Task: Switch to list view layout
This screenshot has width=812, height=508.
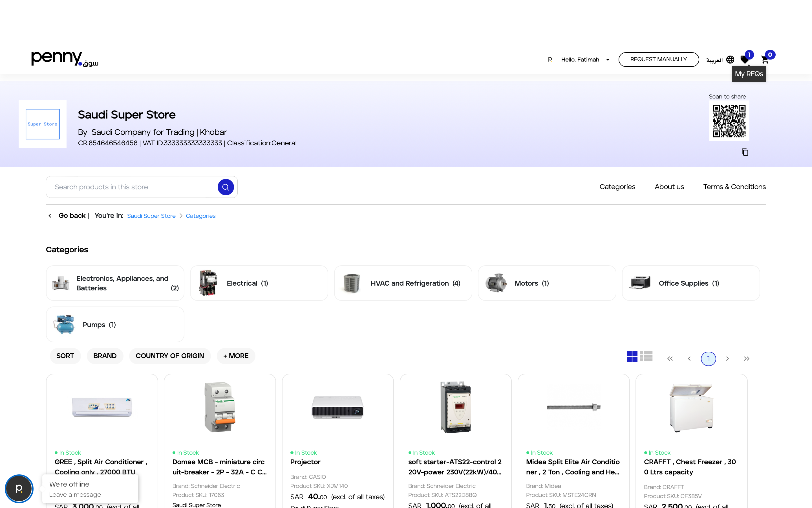Action: point(646,356)
